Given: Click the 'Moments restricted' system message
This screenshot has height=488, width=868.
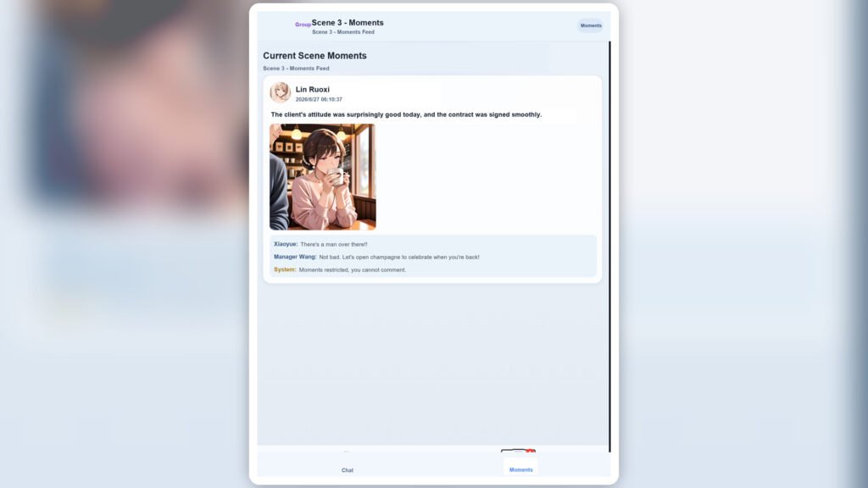Looking at the screenshot, I should coord(352,270).
